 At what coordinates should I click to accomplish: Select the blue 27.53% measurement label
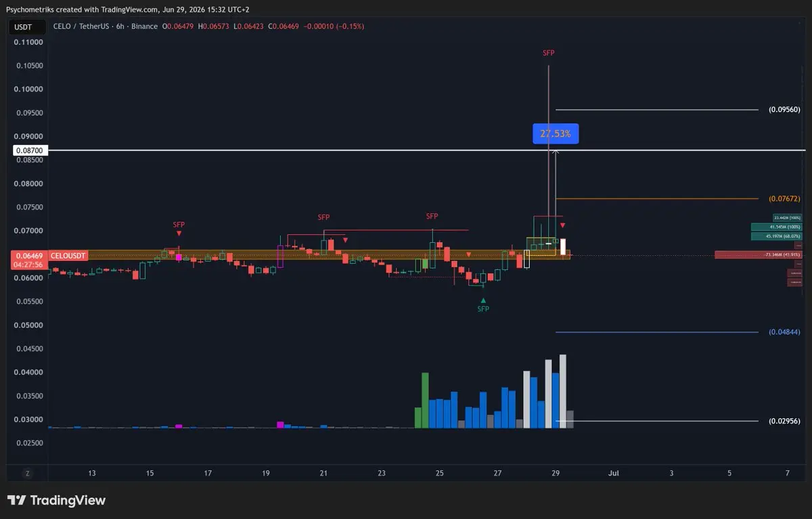pyautogui.click(x=556, y=134)
